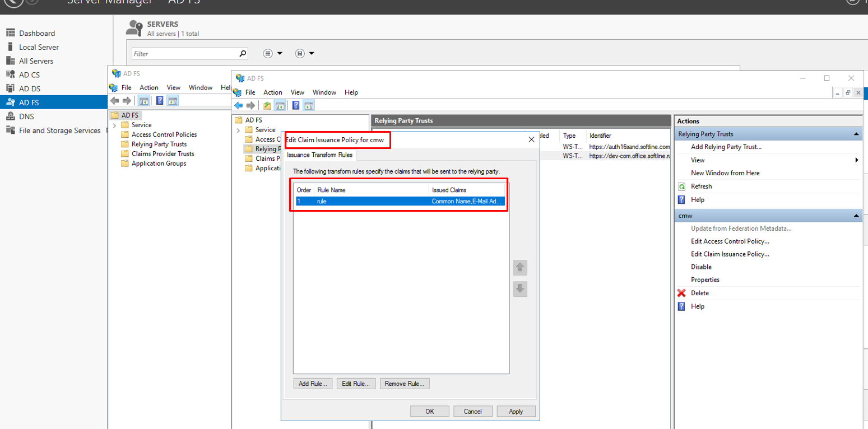Toggle console tree icon in rear AD FS window

(x=144, y=101)
